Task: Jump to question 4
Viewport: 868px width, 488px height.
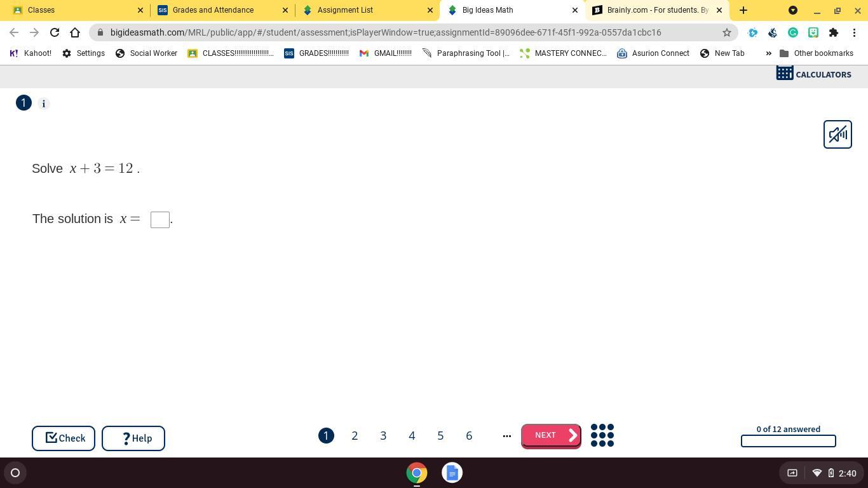Action: tap(412, 435)
